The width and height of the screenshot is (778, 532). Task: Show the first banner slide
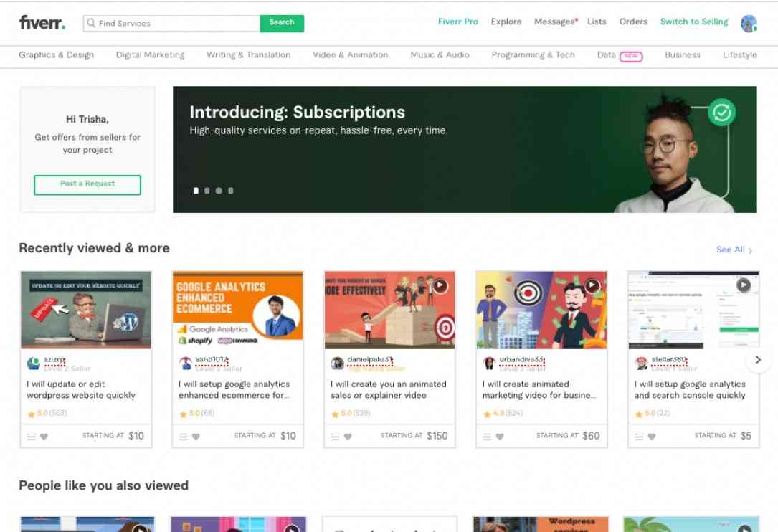click(196, 191)
